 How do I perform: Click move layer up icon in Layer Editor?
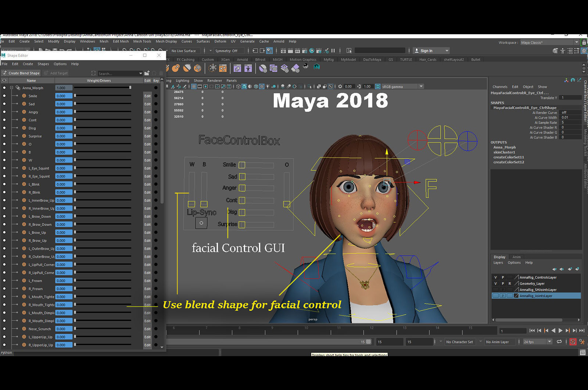click(554, 269)
